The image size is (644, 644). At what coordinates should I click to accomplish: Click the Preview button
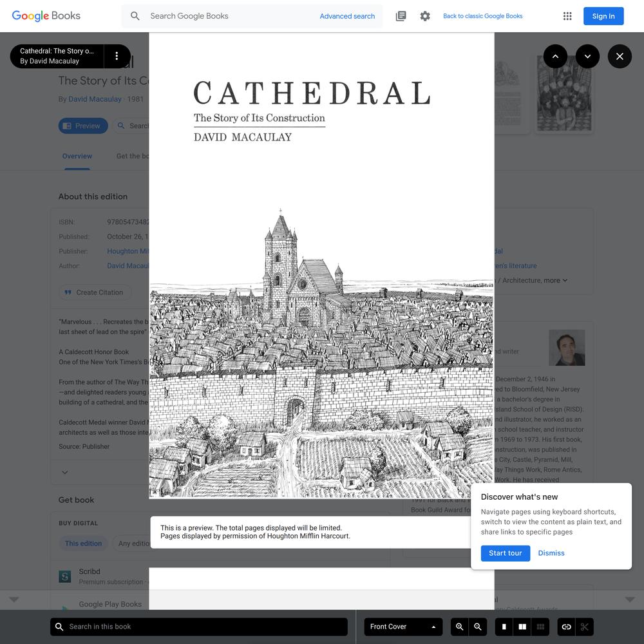(x=83, y=126)
